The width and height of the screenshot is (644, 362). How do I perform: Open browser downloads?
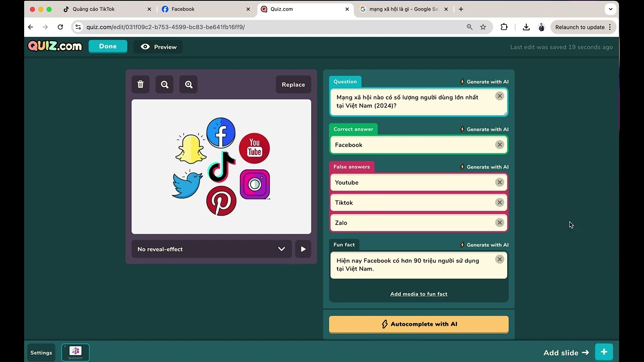(526, 27)
